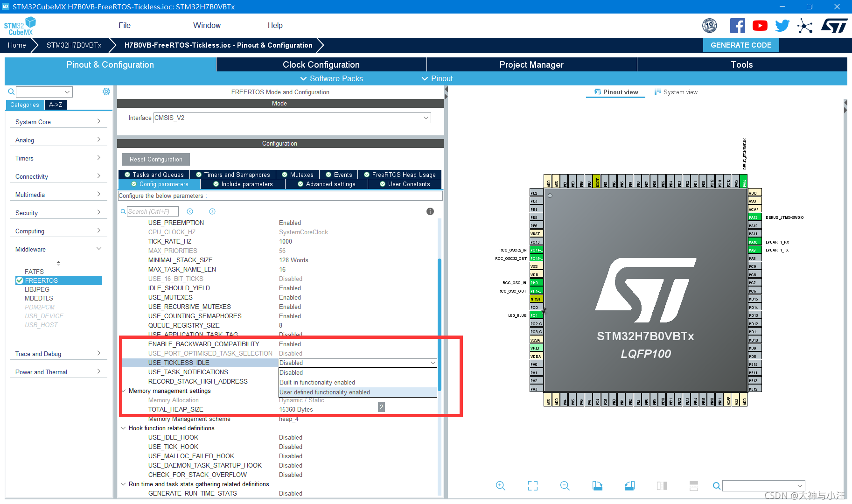852x504 pixels.
Task: Rotate the chip clockwise
Action: (x=597, y=485)
